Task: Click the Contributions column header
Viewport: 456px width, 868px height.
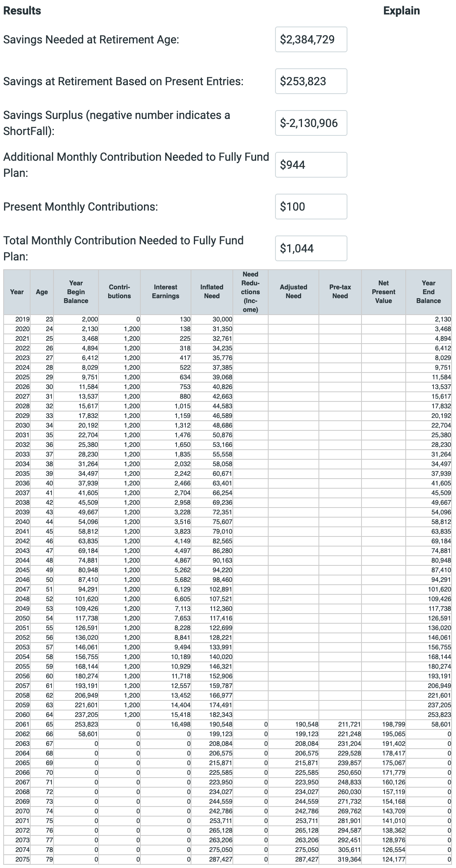Action: [x=119, y=292]
